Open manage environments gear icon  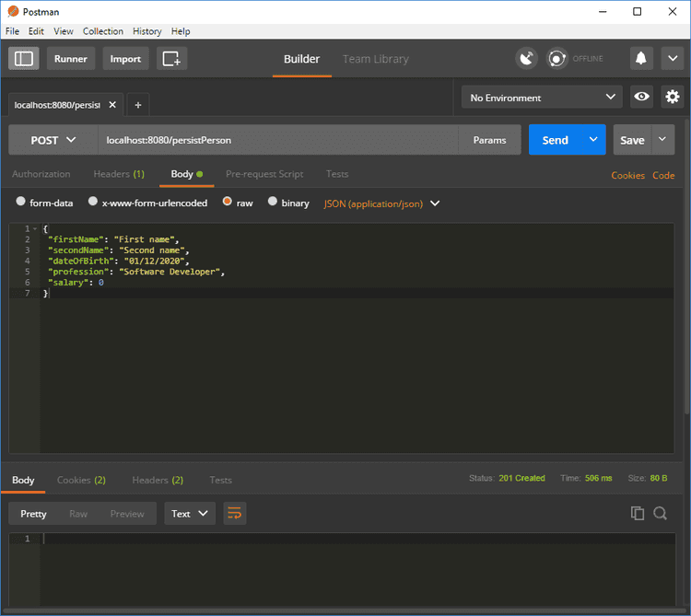coord(673,97)
